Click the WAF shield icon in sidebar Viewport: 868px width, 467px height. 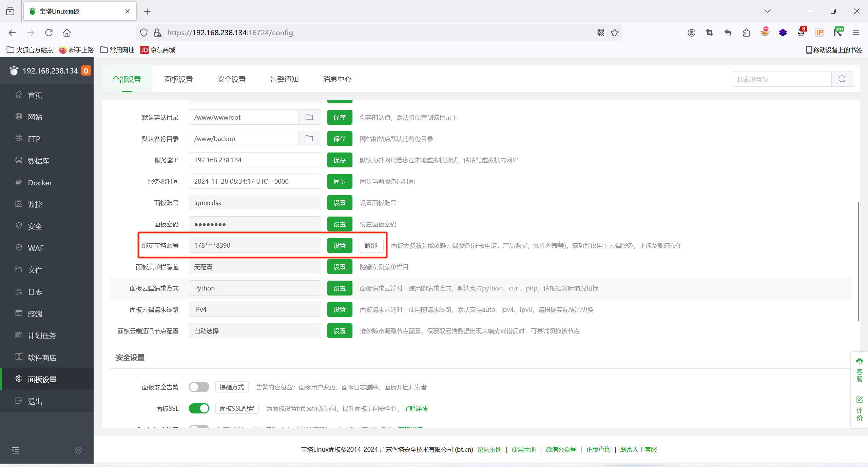19,247
